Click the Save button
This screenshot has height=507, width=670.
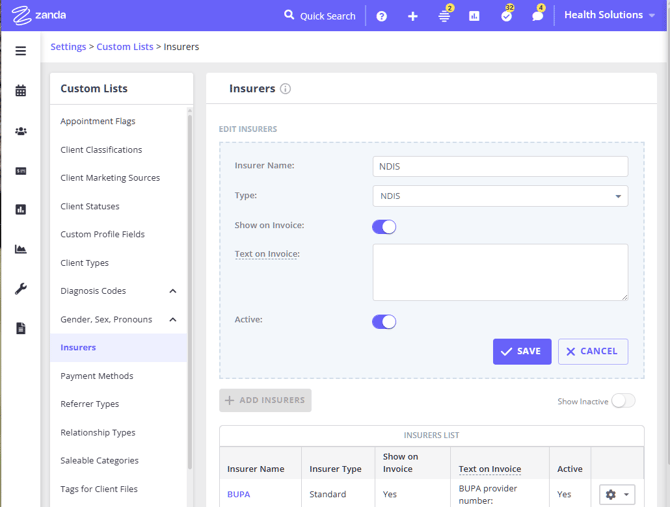coord(521,351)
